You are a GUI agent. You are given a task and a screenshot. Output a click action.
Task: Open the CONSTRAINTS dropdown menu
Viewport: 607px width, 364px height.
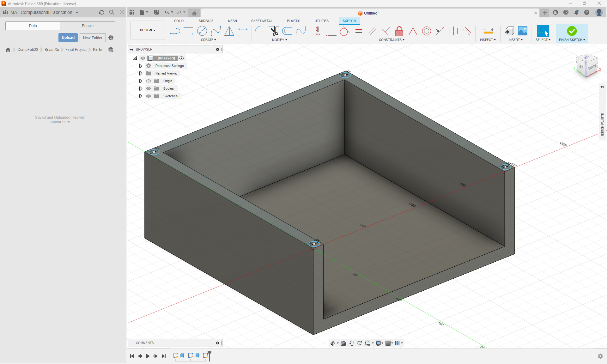coord(392,40)
